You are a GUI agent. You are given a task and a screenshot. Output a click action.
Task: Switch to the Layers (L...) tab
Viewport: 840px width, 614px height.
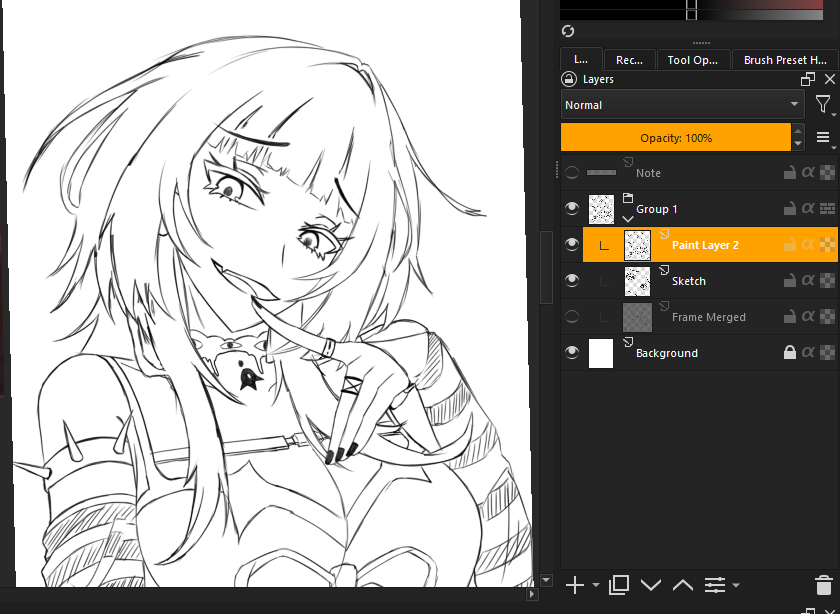tap(581, 59)
